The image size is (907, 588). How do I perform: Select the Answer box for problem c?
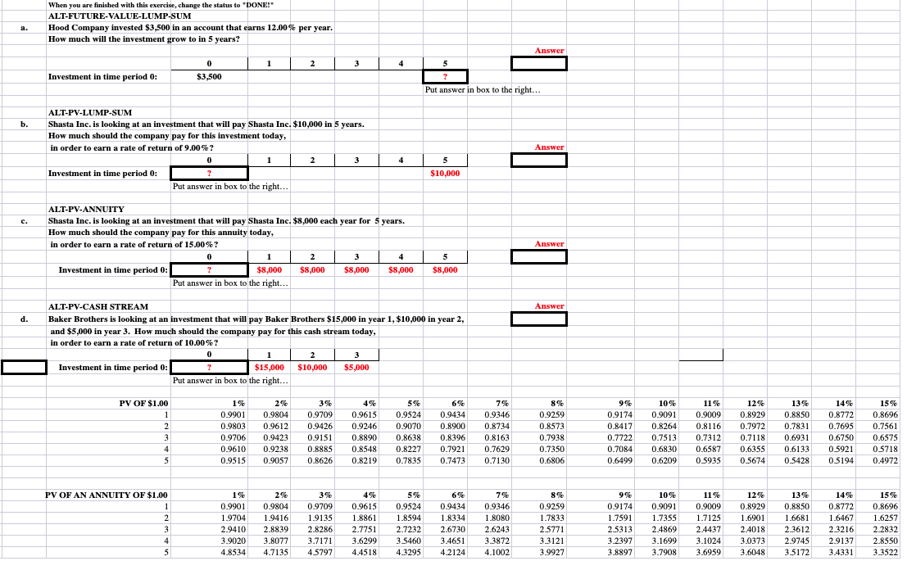coord(538,256)
